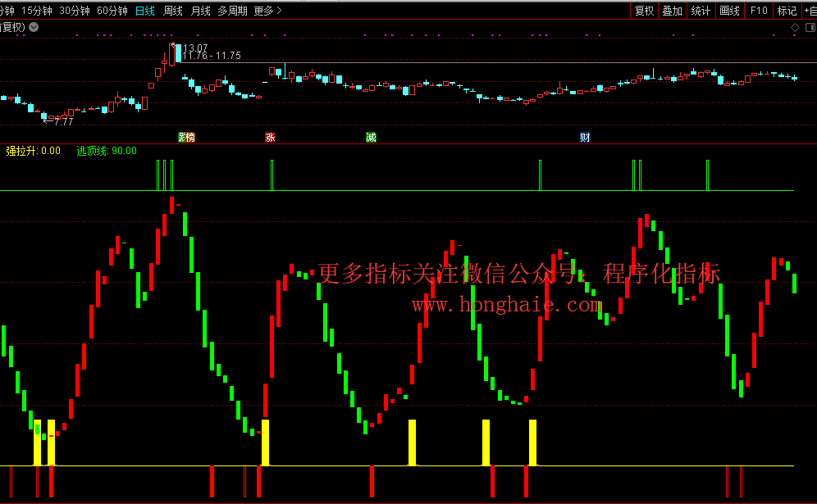The width and height of the screenshot is (817, 504).
Task: Open the 标记 marking tool
Action: tap(787, 11)
